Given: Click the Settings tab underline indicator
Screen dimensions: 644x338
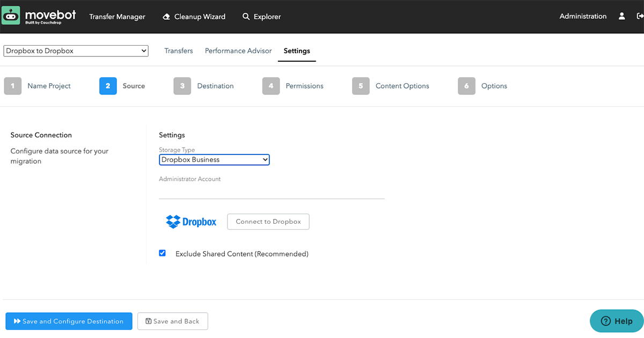Looking at the screenshot, I should click(297, 61).
